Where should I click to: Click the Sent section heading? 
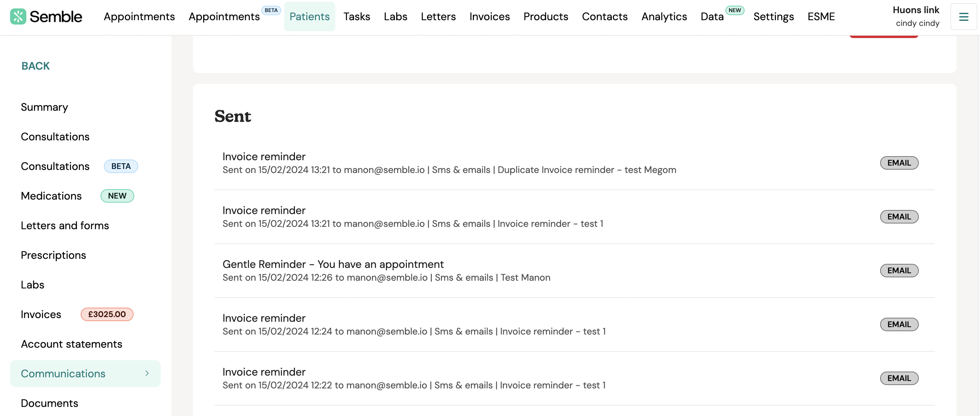pyautogui.click(x=233, y=116)
